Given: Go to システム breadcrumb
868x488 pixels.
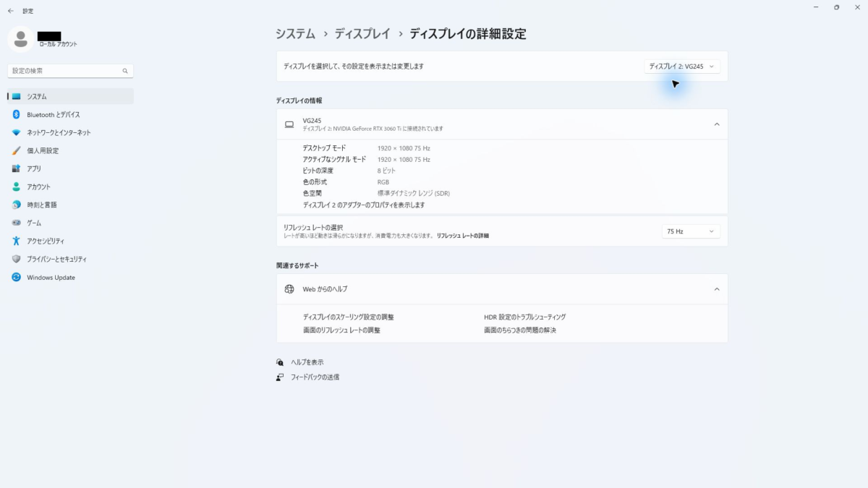Looking at the screenshot, I should pos(295,33).
